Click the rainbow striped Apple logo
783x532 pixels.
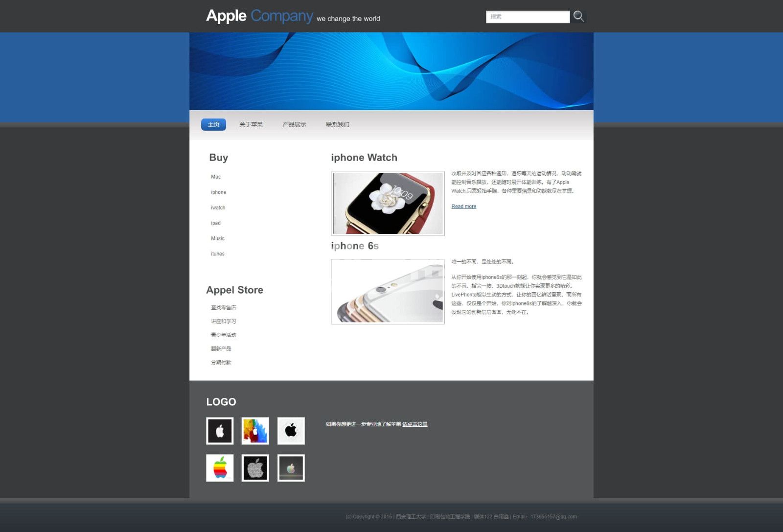[220, 468]
